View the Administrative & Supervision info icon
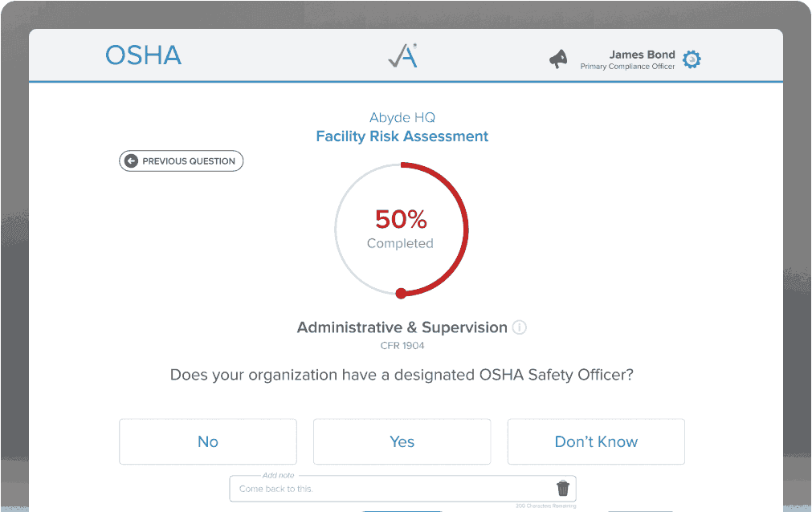 (x=519, y=327)
